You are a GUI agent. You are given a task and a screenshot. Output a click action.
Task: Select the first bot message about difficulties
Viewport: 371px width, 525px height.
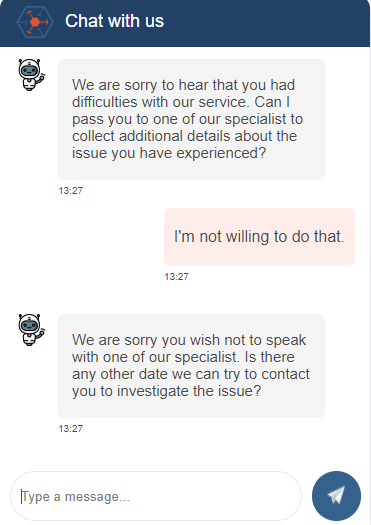coord(192,119)
